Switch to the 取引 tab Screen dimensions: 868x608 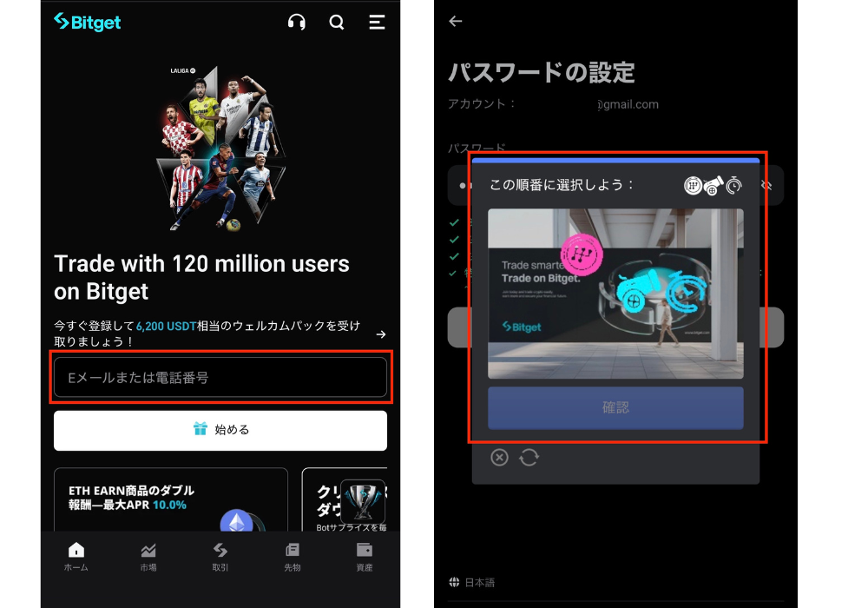click(x=220, y=556)
